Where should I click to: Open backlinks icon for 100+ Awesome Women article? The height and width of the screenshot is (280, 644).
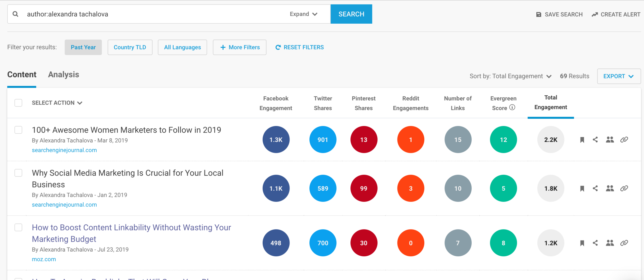coord(624,140)
